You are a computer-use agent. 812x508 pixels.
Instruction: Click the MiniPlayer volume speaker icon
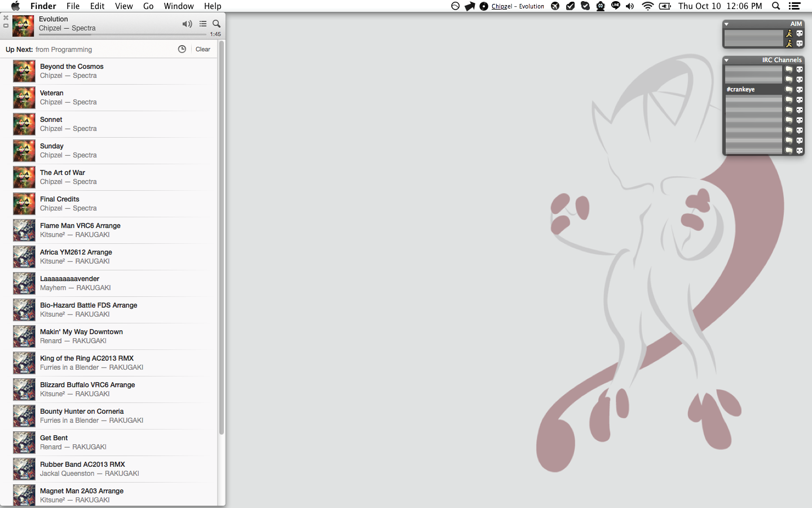(x=187, y=24)
